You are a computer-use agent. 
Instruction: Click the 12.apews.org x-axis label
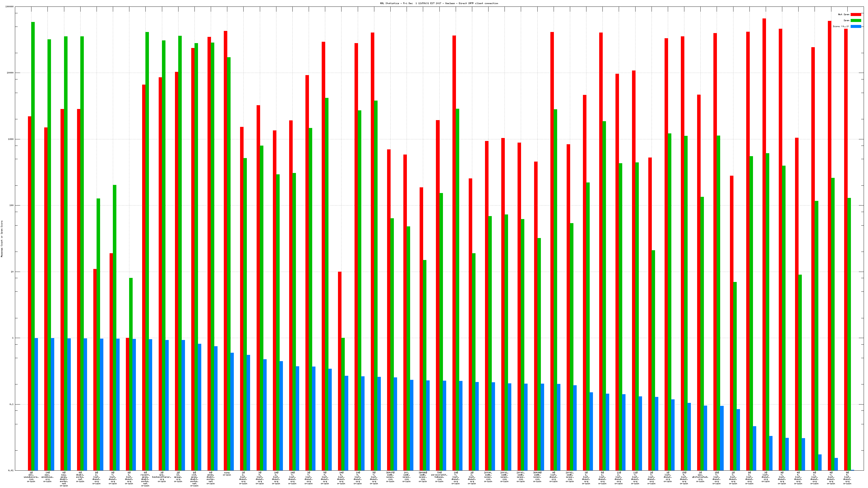178,477
